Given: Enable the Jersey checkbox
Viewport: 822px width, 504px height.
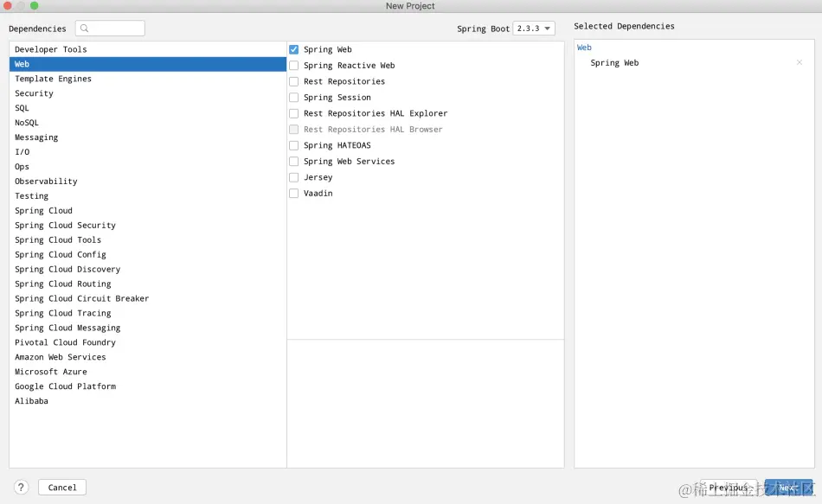Looking at the screenshot, I should coord(294,177).
